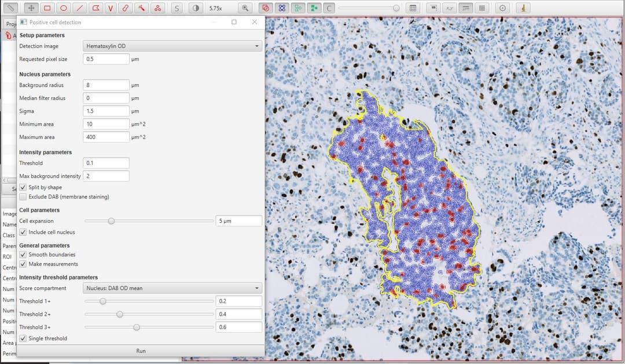Select the Move tool
Screen dimensions: 625x364
point(31,8)
